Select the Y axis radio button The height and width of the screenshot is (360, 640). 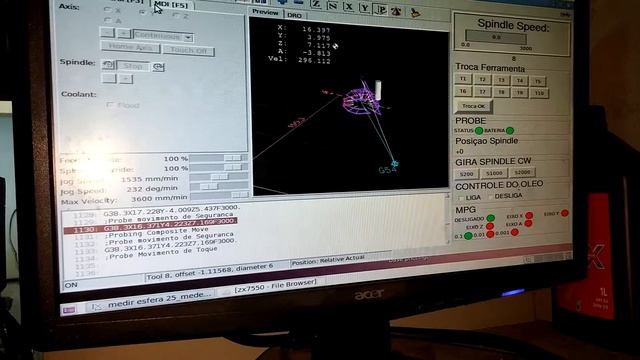click(142, 12)
